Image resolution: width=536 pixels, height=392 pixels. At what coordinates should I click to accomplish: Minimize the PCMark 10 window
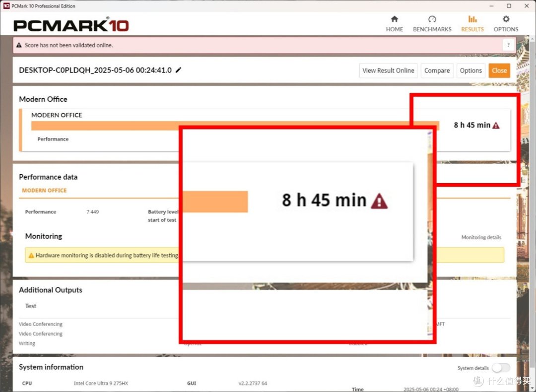pos(492,6)
